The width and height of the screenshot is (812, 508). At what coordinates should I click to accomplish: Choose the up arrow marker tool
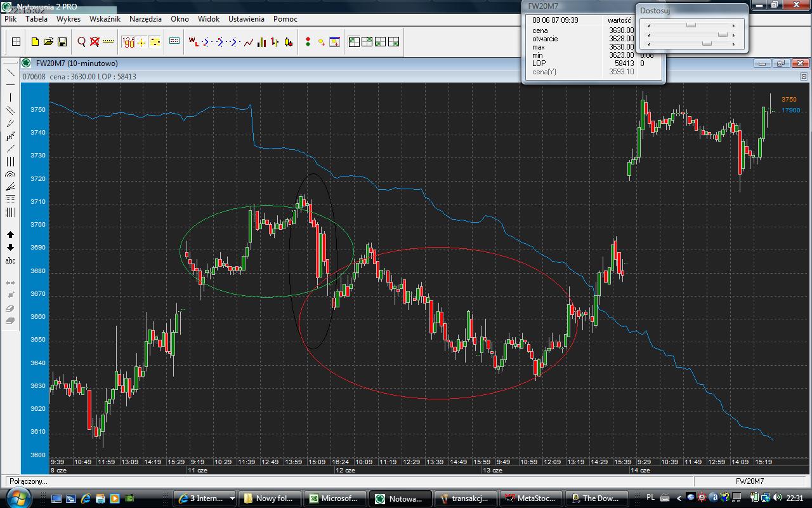point(10,235)
